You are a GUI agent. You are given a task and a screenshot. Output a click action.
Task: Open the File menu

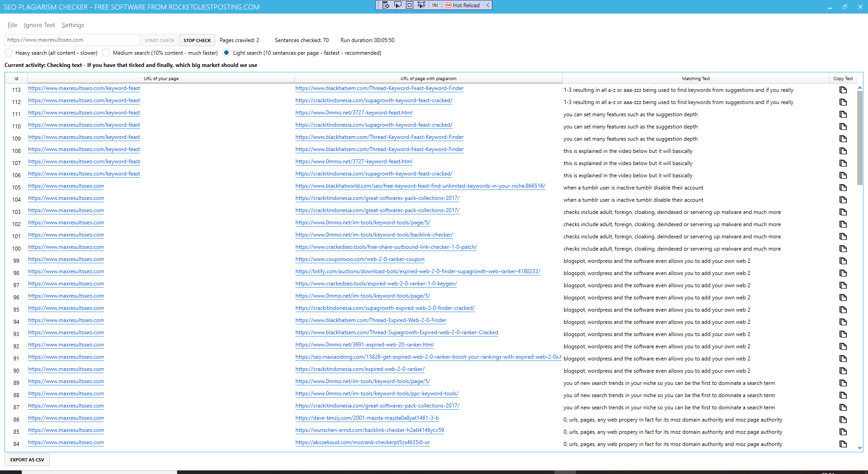click(x=12, y=25)
